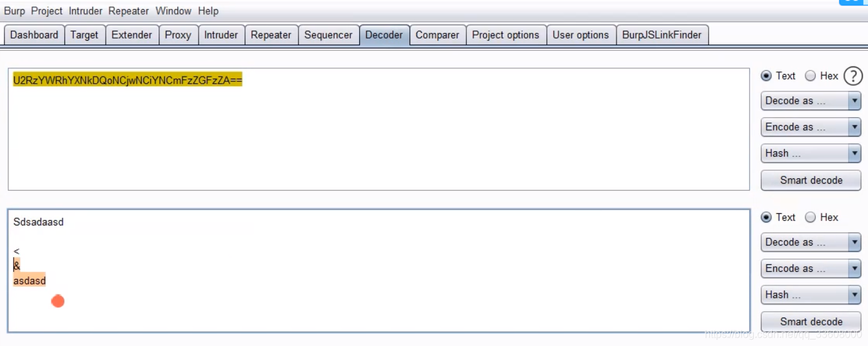Switch to the Repeater tab

tap(271, 35)
